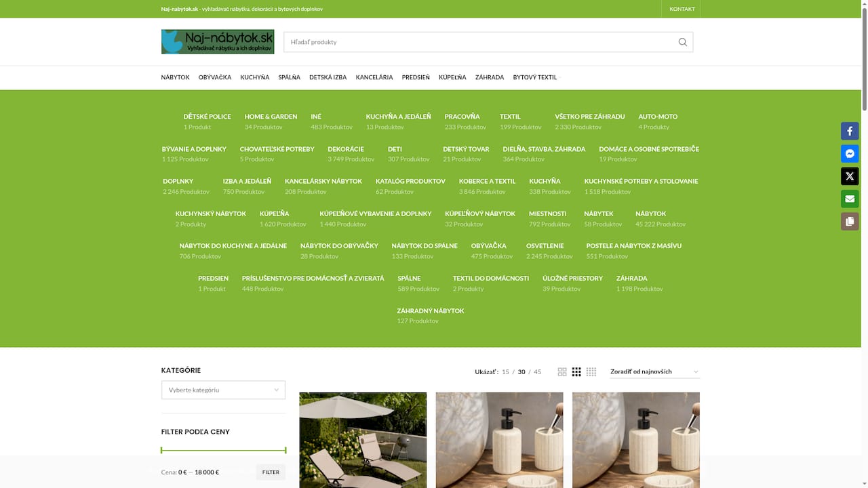Click the Kontakt link

coord(682,9)
